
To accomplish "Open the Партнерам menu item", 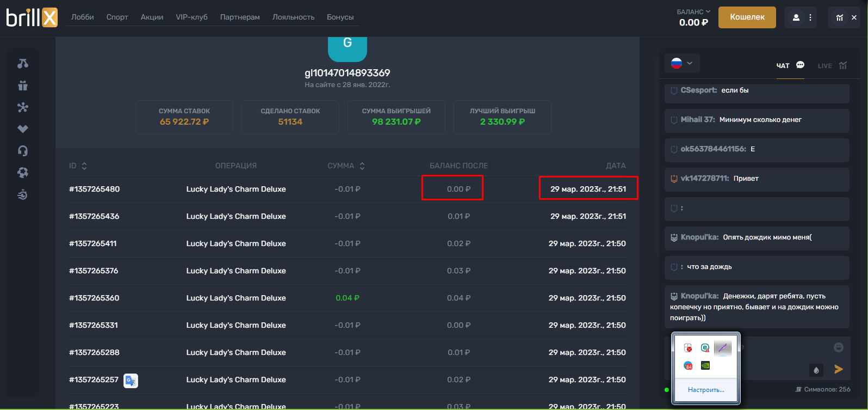I will 240,17.
